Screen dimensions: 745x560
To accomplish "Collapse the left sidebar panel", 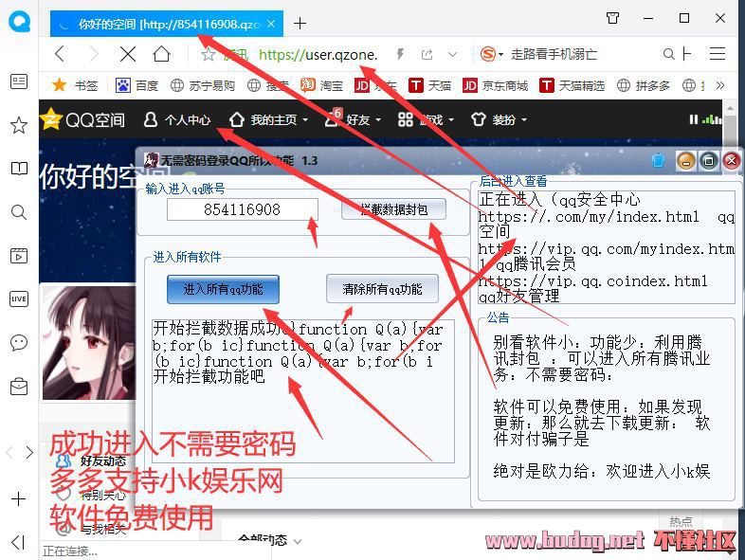I will [x=18, y=542].
